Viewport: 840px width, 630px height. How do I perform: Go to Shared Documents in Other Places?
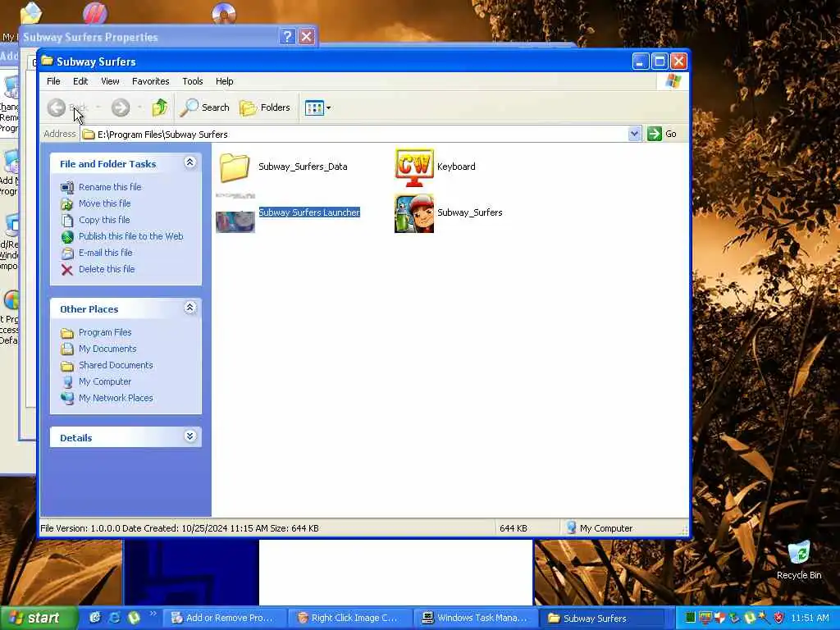116,365
